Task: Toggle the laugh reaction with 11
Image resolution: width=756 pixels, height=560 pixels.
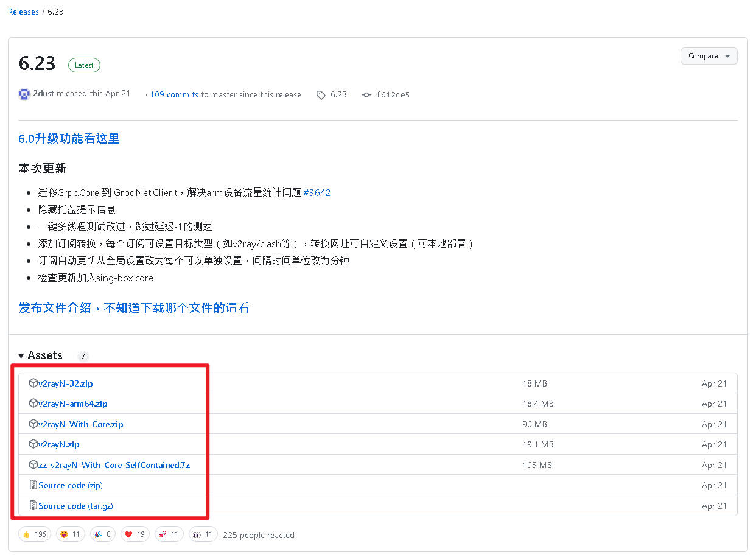Action: click(70, 534)
